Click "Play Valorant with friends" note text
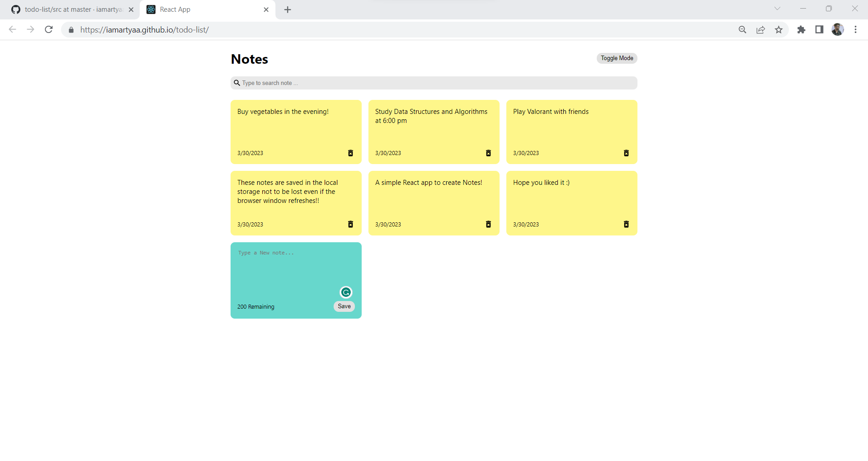 point(551,112)
